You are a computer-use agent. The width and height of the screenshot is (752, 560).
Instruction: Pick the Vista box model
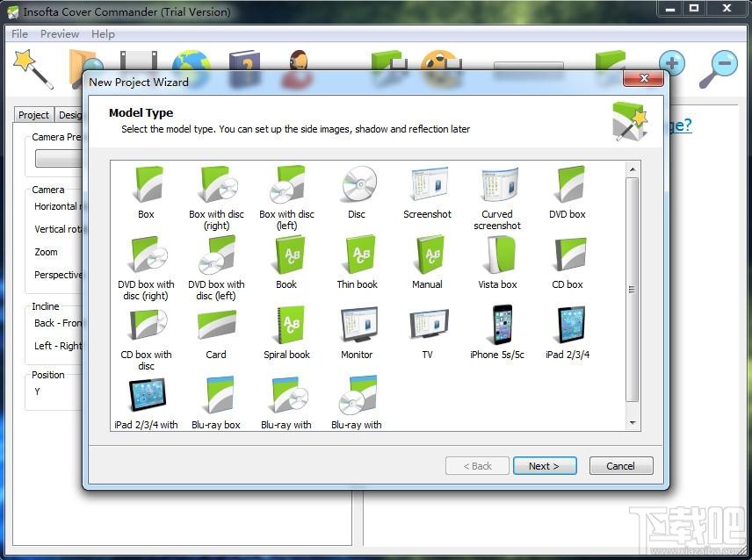[x=497, y=262]
